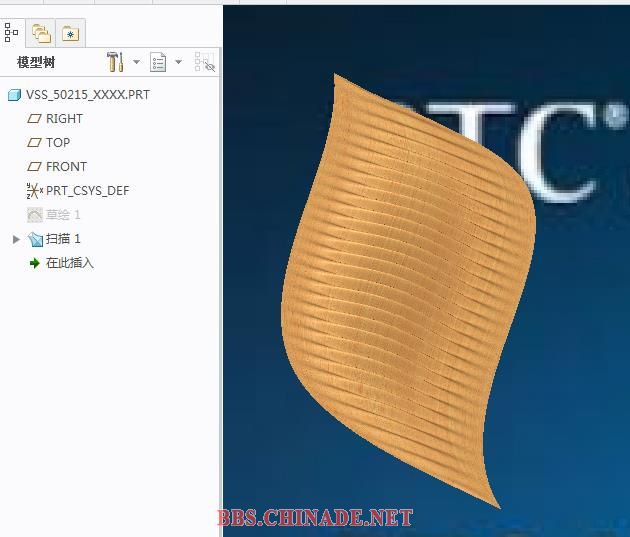Select the hidden 草绘 1 sketch feature

point(63,215)
